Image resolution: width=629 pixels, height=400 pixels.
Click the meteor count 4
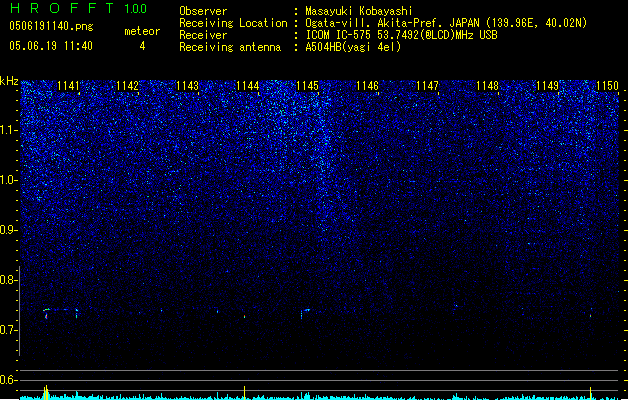(142, 46)
